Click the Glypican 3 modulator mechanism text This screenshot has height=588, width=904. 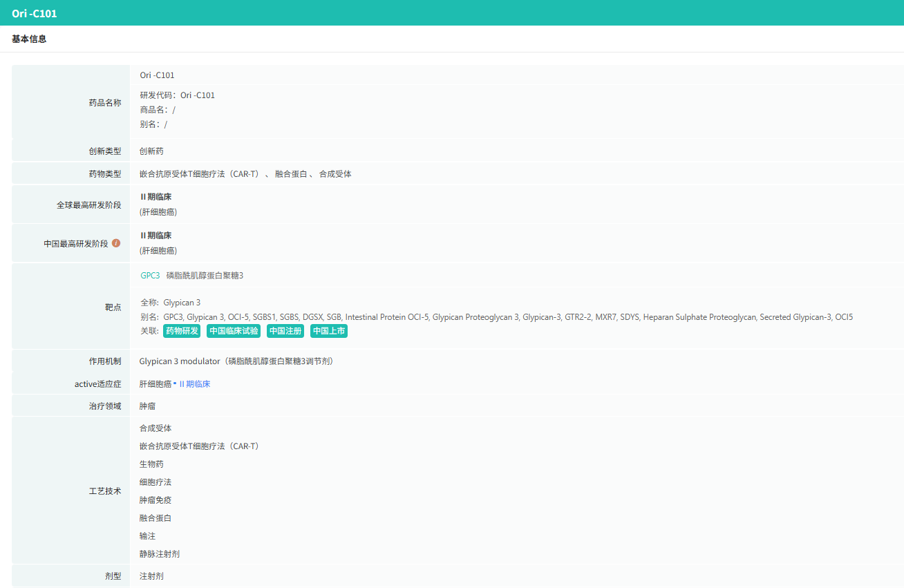tap(237, 361)
